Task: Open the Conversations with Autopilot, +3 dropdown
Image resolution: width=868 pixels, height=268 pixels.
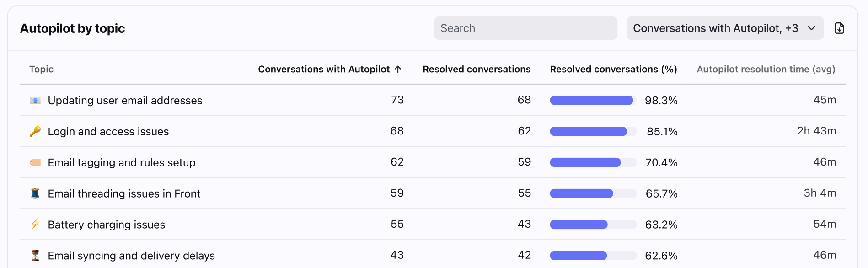Action: coord(715,28)
